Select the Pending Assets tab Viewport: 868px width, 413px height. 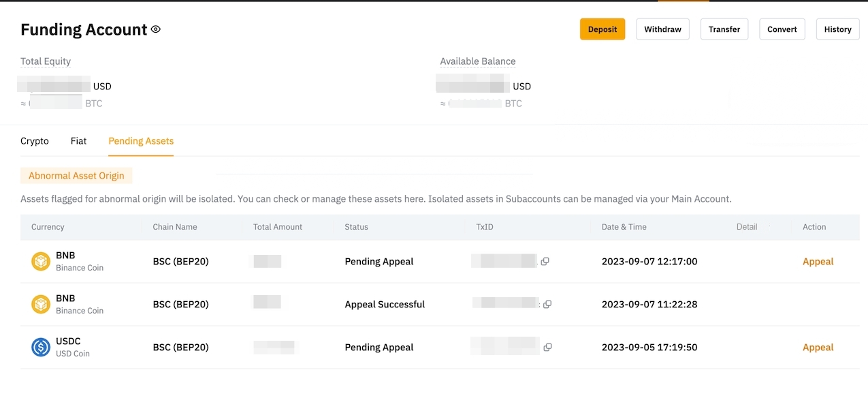coord(141,141)
